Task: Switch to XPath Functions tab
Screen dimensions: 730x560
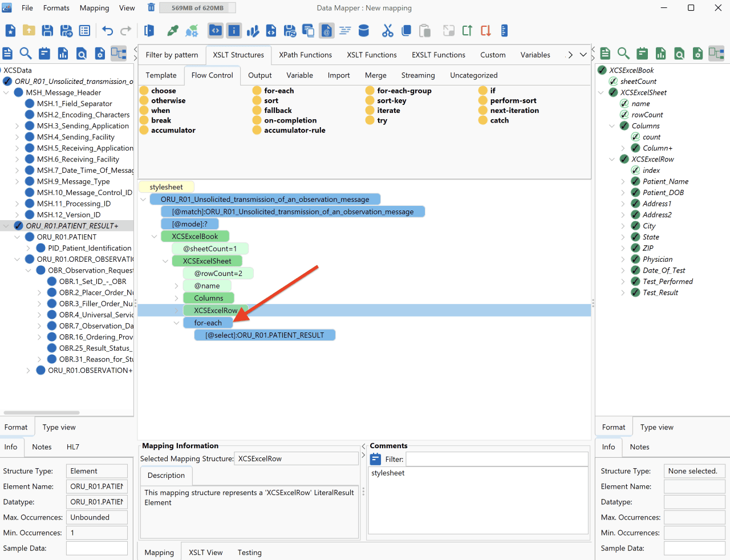Action: (x=305, y=55)
